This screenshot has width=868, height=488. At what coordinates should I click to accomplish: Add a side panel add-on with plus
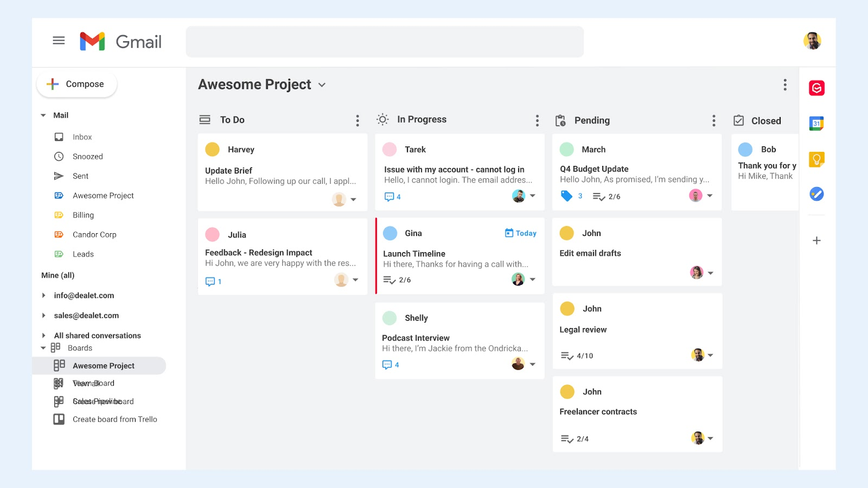(816, 240)
